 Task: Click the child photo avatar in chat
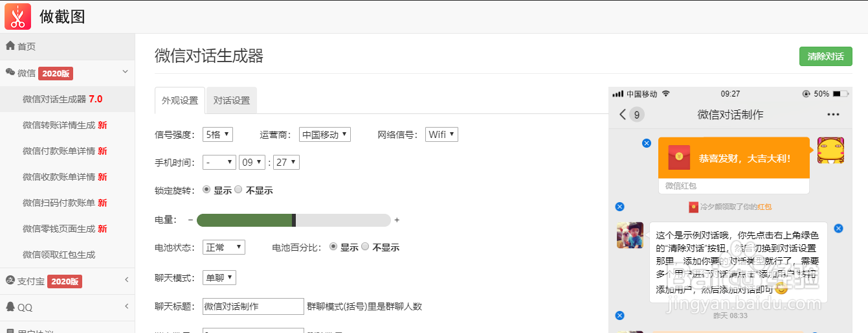coord(630,235)
